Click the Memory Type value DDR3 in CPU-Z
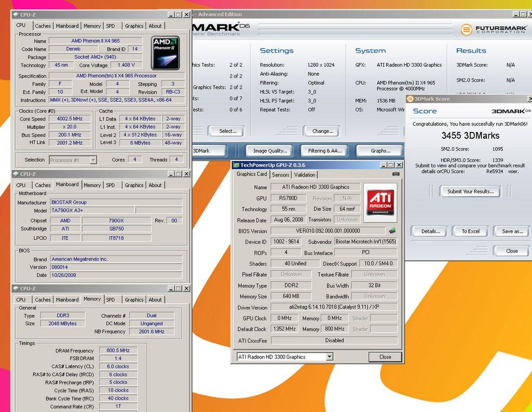The image size is (532, 412). pos(63,315)
